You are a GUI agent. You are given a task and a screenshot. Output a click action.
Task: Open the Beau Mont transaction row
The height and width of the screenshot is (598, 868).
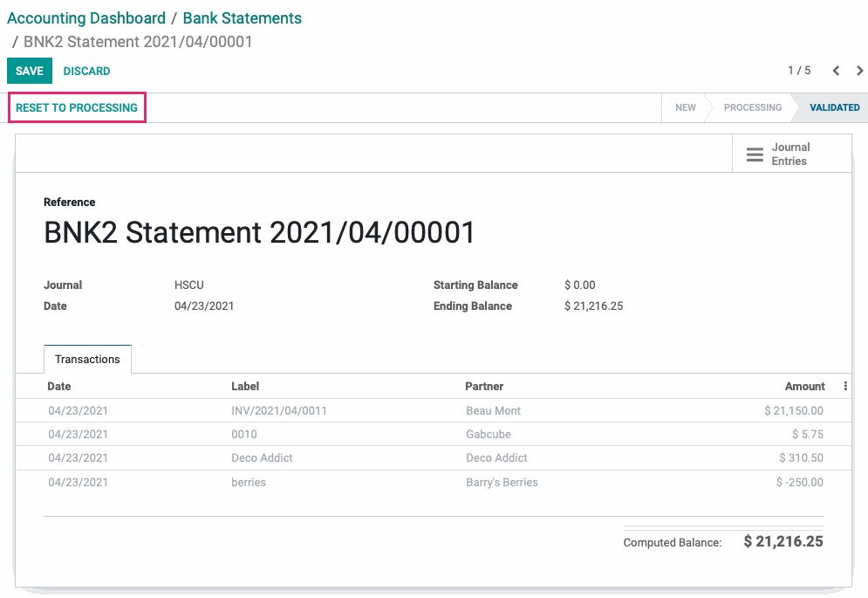[434, 410]
